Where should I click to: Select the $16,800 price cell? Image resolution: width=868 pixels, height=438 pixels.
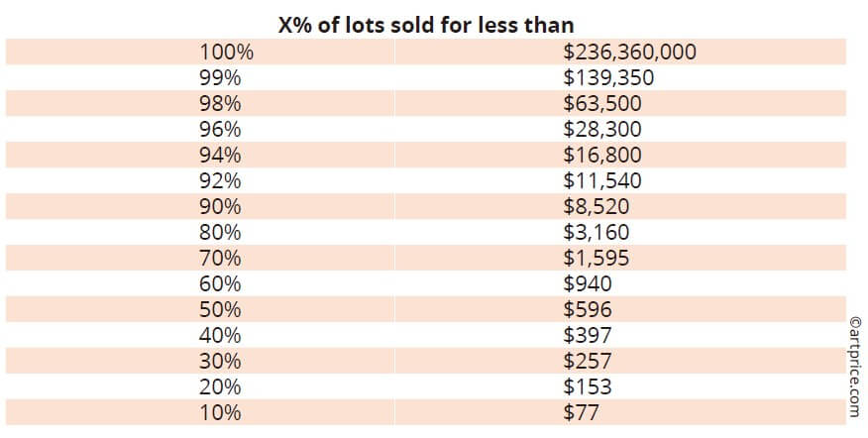click(602, 154)
